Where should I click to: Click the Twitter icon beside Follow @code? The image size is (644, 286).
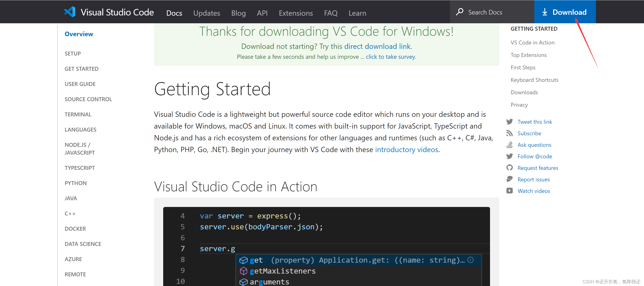click(510, 156)
